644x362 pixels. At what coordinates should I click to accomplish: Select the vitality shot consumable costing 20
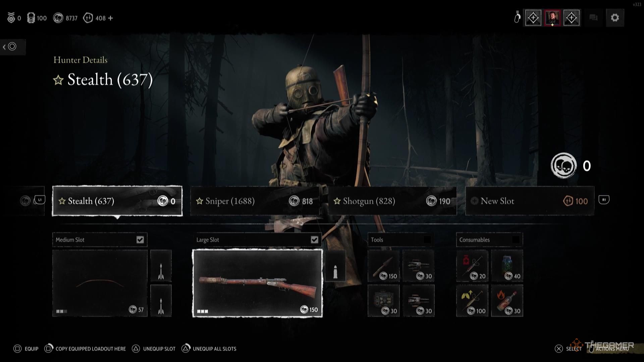tap(472, 266)
